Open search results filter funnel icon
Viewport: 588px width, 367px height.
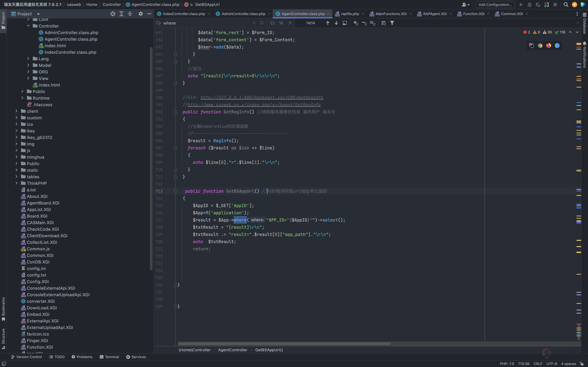(x=392, y=23)
